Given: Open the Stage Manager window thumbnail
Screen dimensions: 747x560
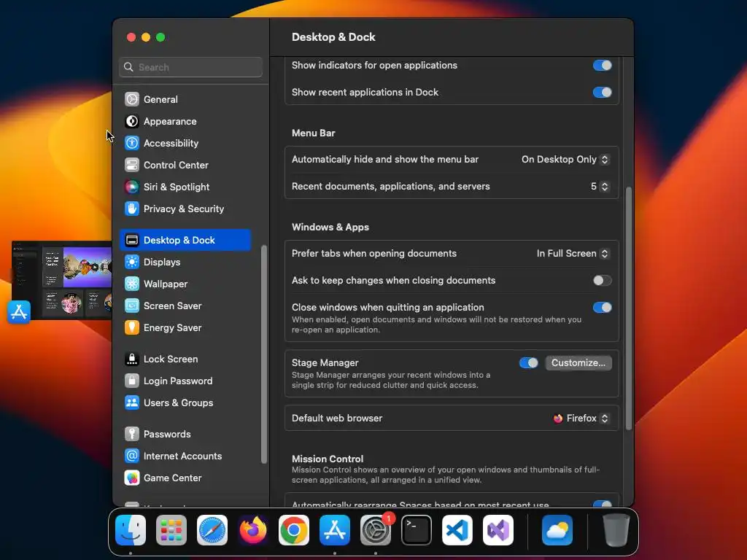Looking at the screenshot, I should [62, 280].
